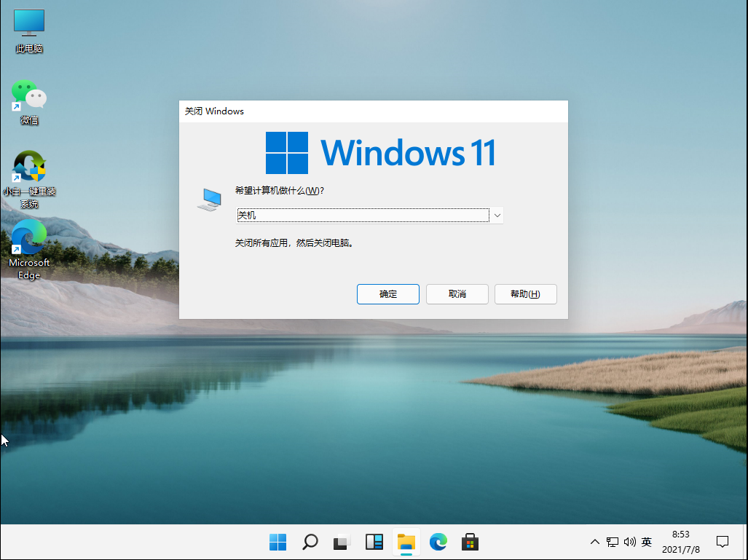Image resolution: width=748 pixels, height=560 pixels.
Task: Open Search from the taskbar
Action: tap(310, 542)
